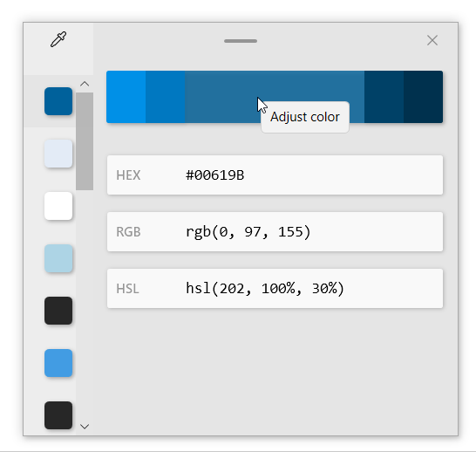Select the pale lavender history swatch
This screenshot has height=452, width=476.
click(58, 154)
